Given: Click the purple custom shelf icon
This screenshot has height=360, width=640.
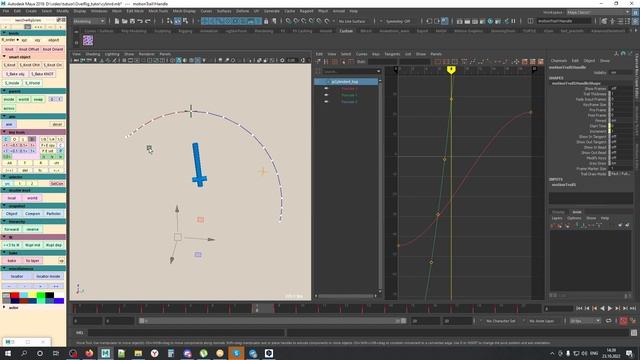Looking at the screenshot, I should click(88, 40).
